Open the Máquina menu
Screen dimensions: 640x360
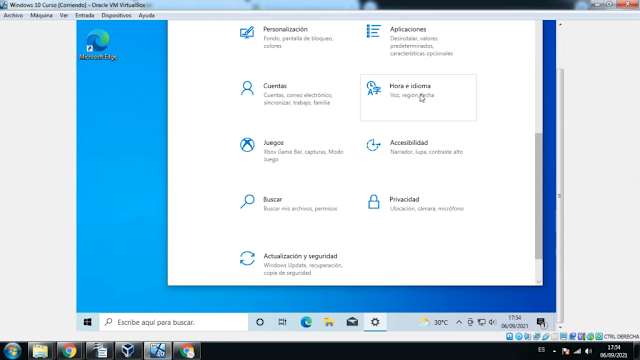[41, 16]
